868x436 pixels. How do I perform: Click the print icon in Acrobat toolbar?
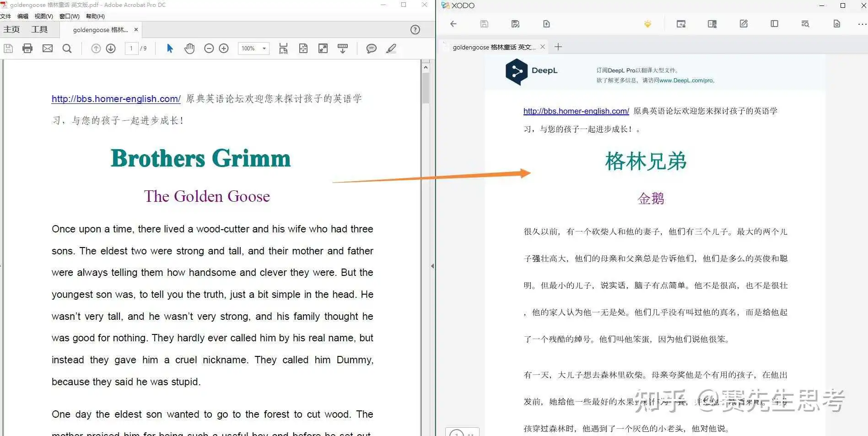coord(27,48)
